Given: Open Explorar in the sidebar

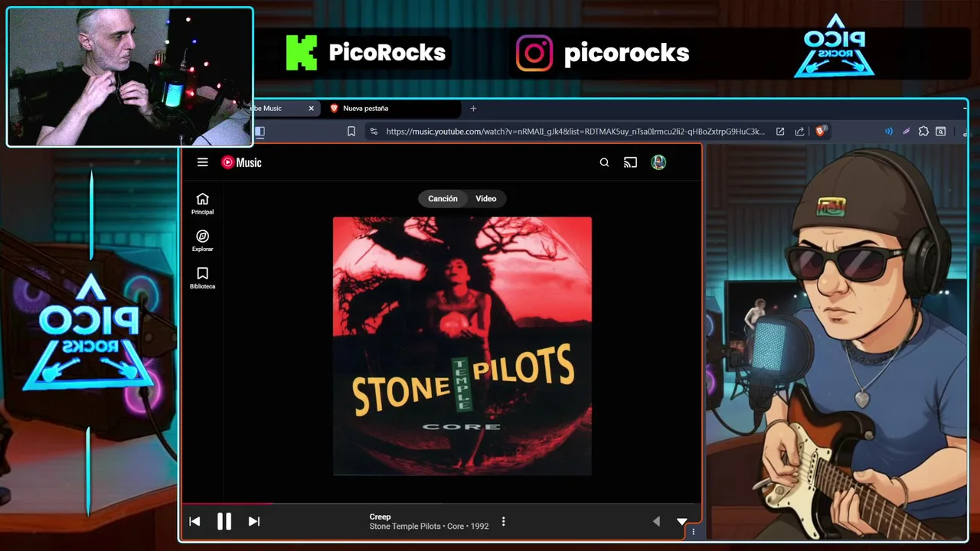Looking at the screenshot, I should click(203, 241).
